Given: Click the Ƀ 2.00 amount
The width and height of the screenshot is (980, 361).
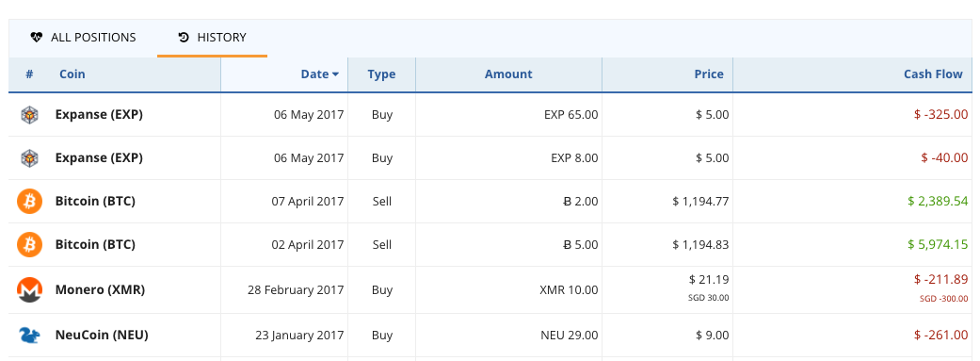Looking at the screenshot, I should [x=581, y=202].
